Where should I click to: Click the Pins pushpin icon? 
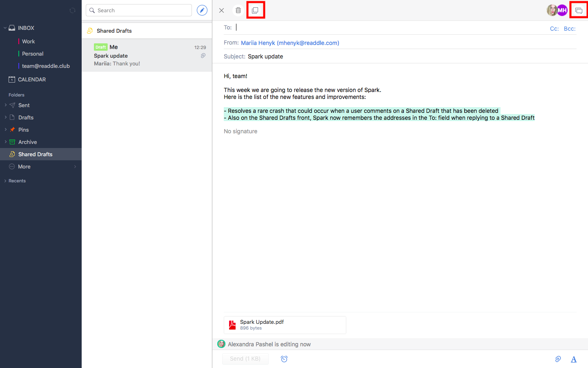coord(12,130)
